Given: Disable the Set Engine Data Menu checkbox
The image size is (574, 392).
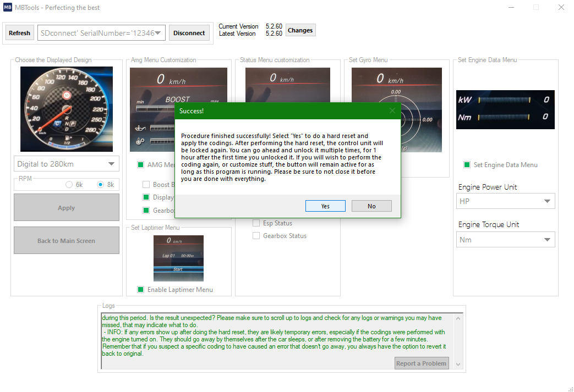Looking at the screenshot, I should [x=466, y=164].
